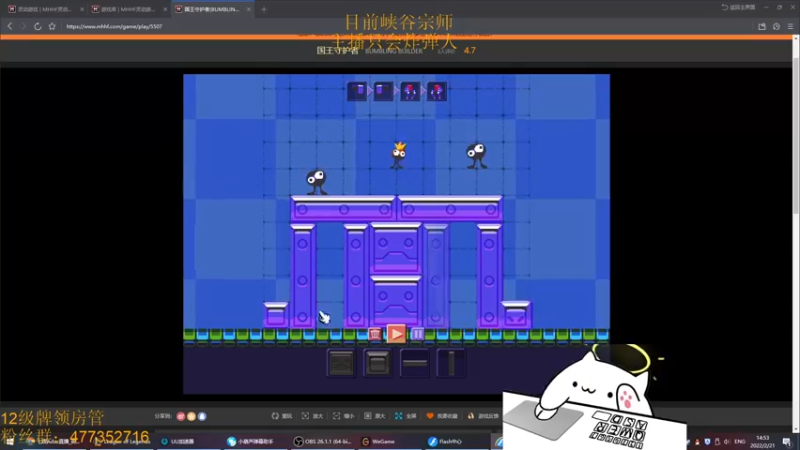Click the purple pause button in the game
Screen dimensions: 800x450
pyautogui.click(x=417, y=334)
